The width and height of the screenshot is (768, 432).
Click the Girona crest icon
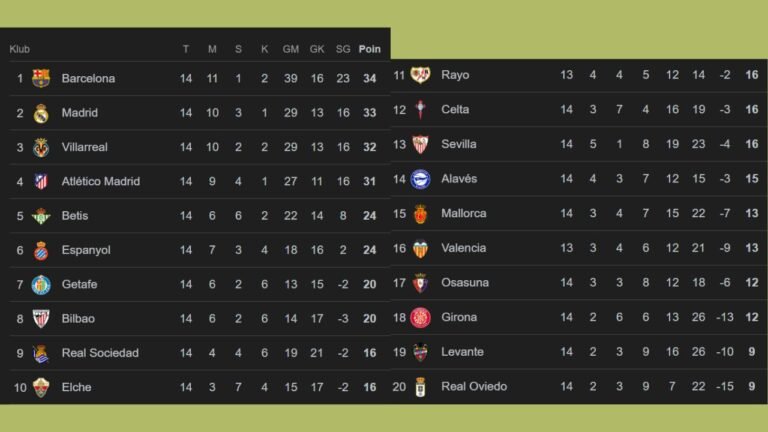coord(420,317)
